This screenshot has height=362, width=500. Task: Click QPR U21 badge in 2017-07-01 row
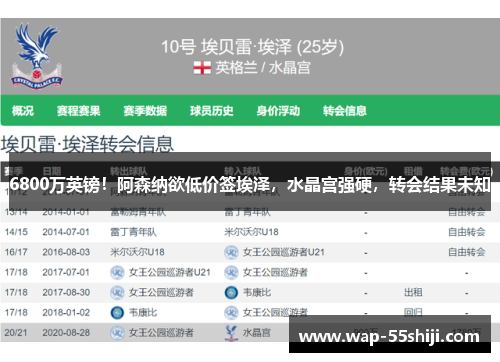117,273
